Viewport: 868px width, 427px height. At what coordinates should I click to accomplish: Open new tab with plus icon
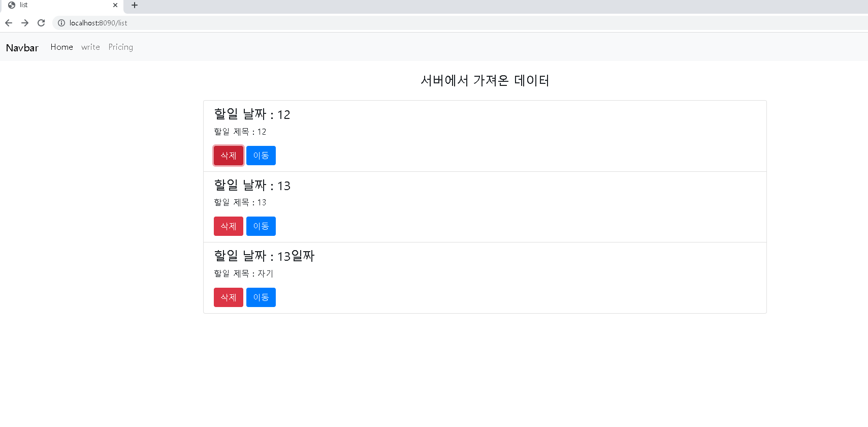[135, 5]
